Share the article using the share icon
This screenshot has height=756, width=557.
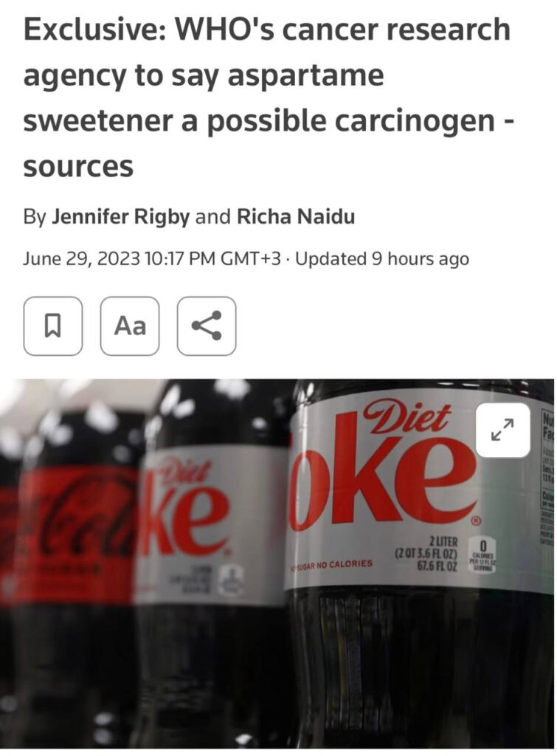(207, 326)
